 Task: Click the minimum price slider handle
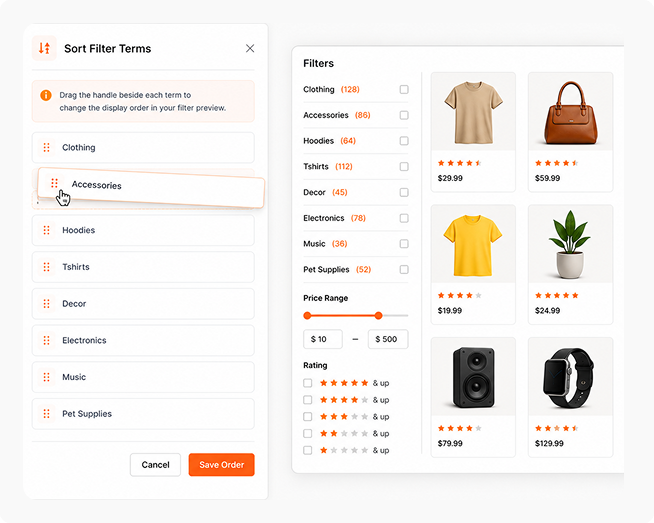click(x=307, y=316)
